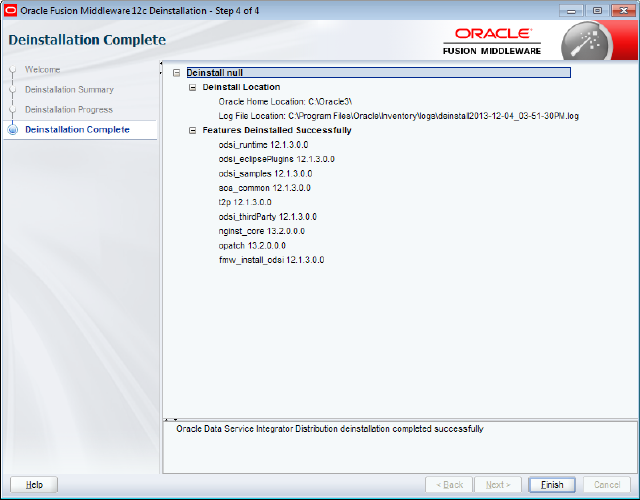640x500 pixels.
Task: Click the disabled Next button
Action: point(498,485)
